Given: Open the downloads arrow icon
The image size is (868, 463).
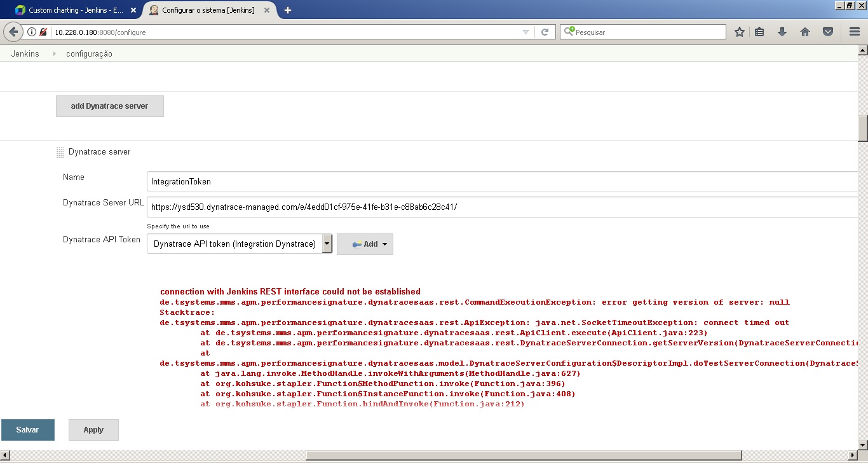Looking at the screenshot, I should pyautogui.click(x=782, y=32).
